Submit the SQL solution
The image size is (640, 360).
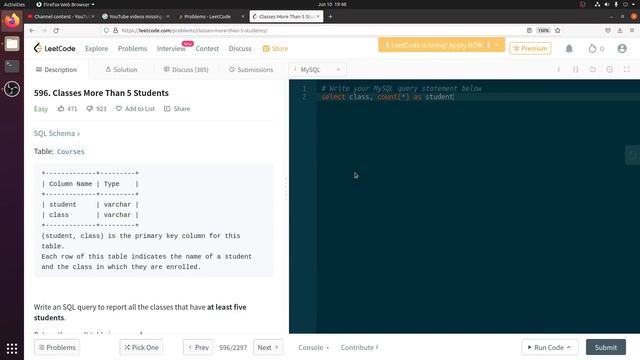point(606,347)
